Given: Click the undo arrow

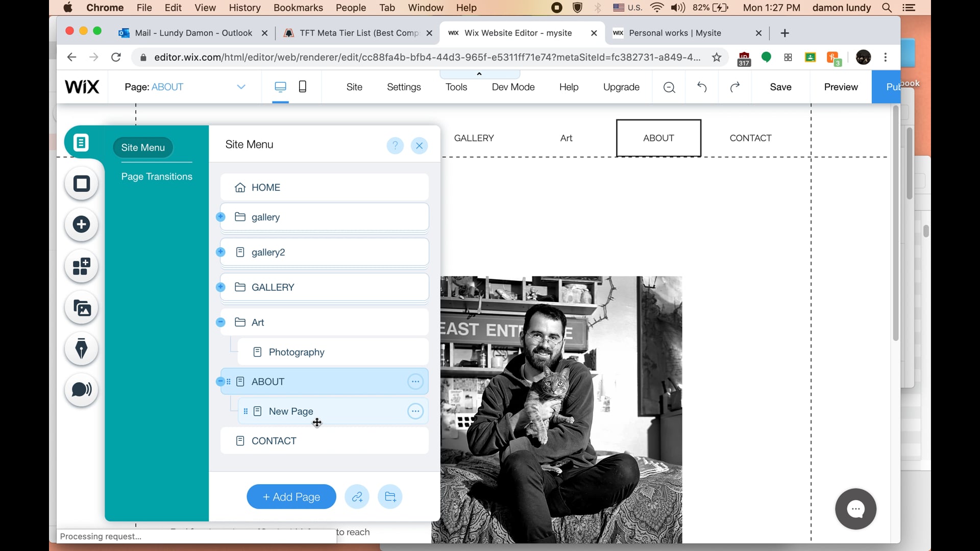Looking at the screenshot, I should [702, 87].
